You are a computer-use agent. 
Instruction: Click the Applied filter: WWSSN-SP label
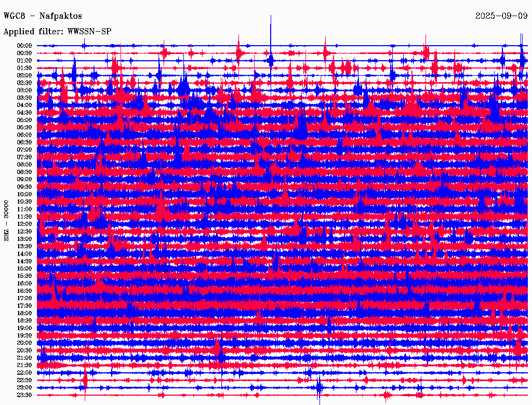pyautogui.click(x=57, y=32)
